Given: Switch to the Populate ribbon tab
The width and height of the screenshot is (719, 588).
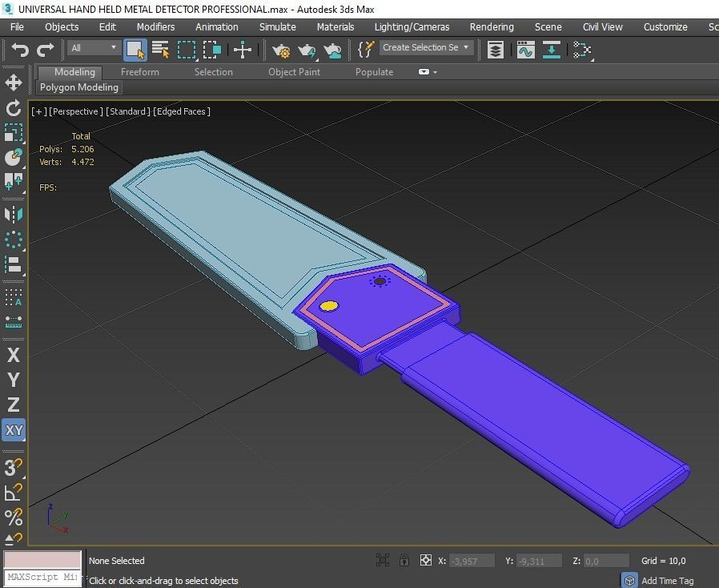Looking at the screenshot, I should click(x=374, y=72).
